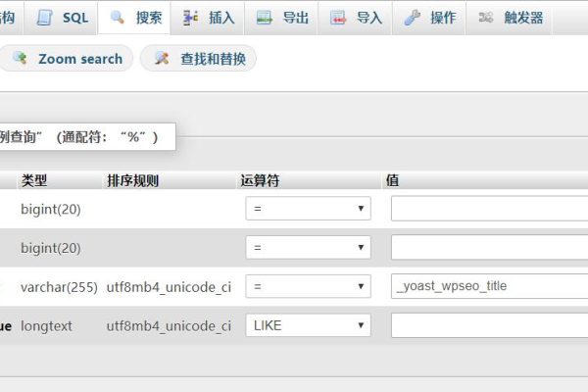Expand the operator dropdown for varchar(255) row
Image resolution: width=588 pixels, height=392 pixels.
[x=308, y=286]
